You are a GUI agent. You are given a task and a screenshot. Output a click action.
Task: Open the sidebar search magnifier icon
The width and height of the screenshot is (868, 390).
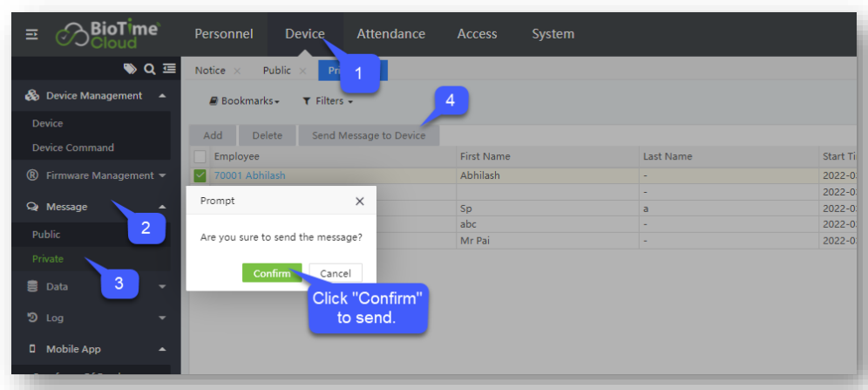(149, 68)
